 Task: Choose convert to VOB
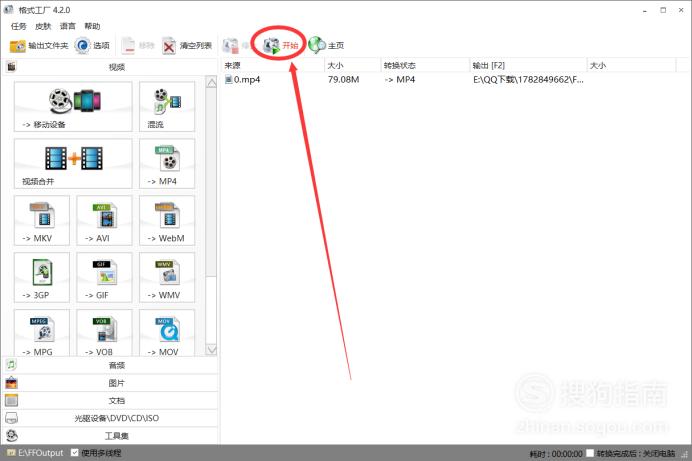pyautogui.click(x=104, y=333)
